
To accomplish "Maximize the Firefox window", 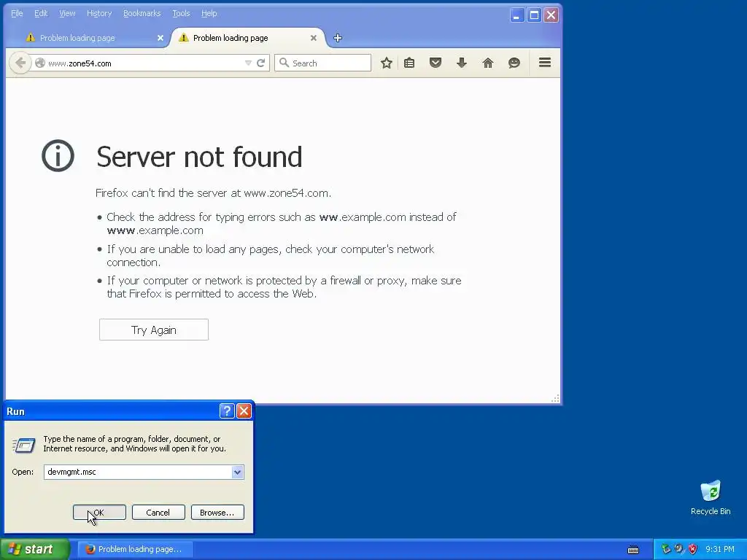I will 534,15.
